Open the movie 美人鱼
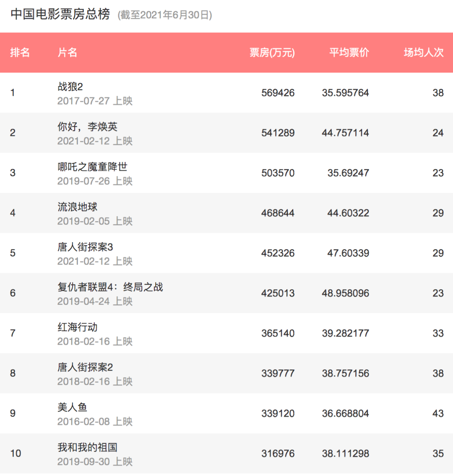453x476 pixels. point(72,408)
